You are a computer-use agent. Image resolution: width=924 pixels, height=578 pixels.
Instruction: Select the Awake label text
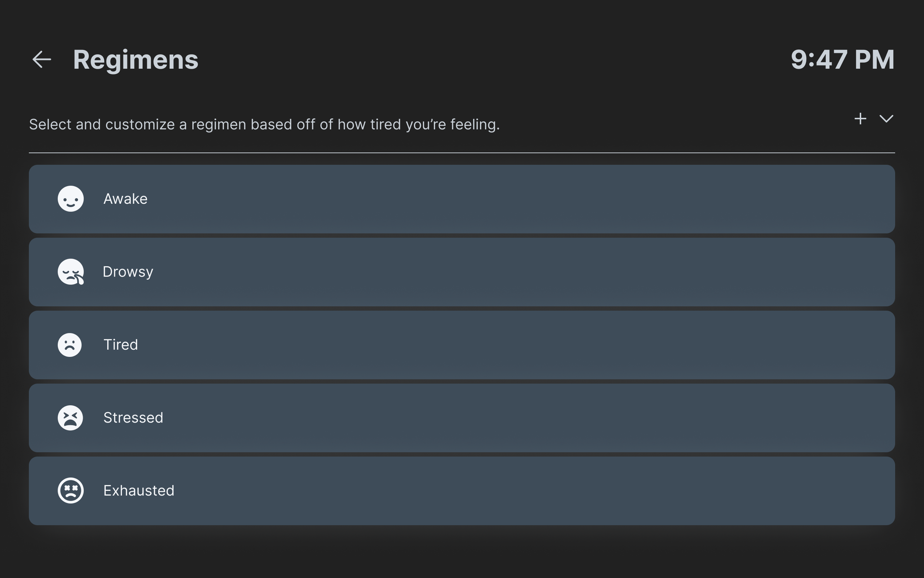point(125,199)
